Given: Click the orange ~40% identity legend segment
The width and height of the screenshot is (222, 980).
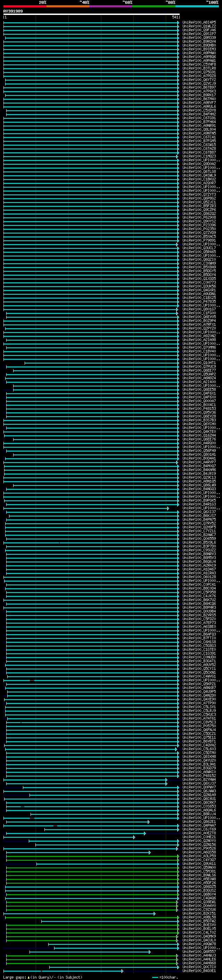Looking at the screenshot, I should (68, 6).
